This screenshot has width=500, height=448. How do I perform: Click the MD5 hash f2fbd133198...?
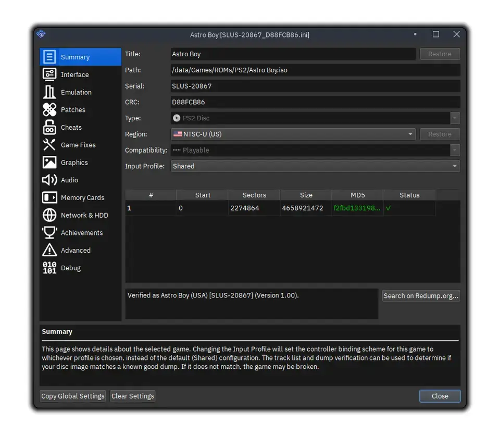coord(357,208)
